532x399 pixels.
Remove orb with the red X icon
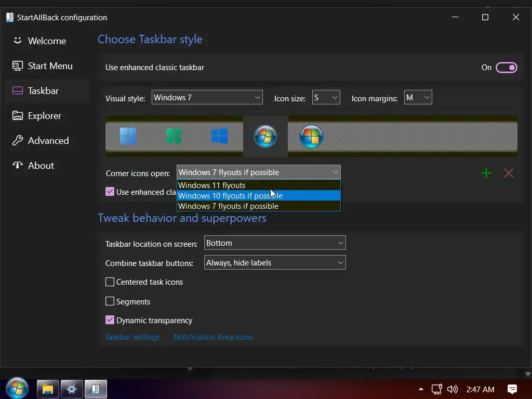click(508, 173)
